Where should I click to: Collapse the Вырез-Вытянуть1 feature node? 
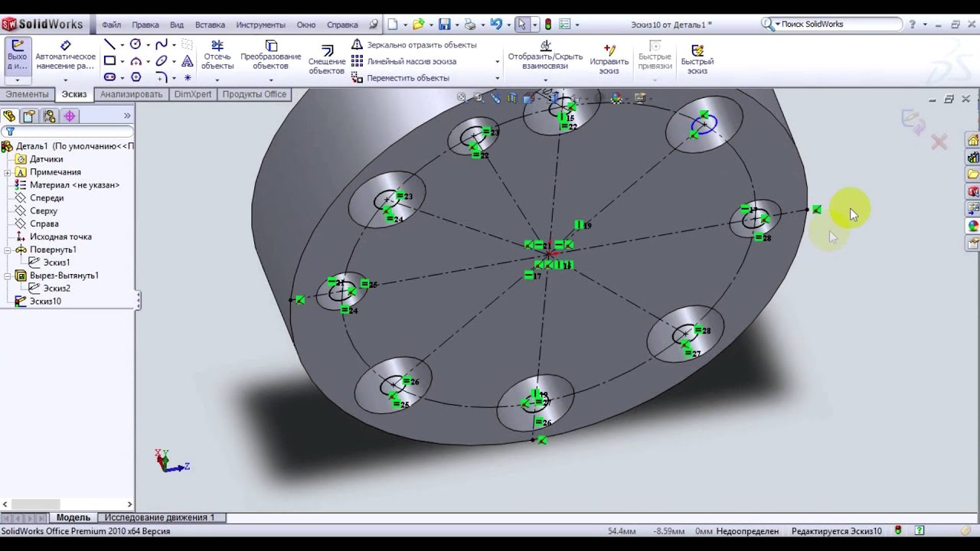(8, 275)
